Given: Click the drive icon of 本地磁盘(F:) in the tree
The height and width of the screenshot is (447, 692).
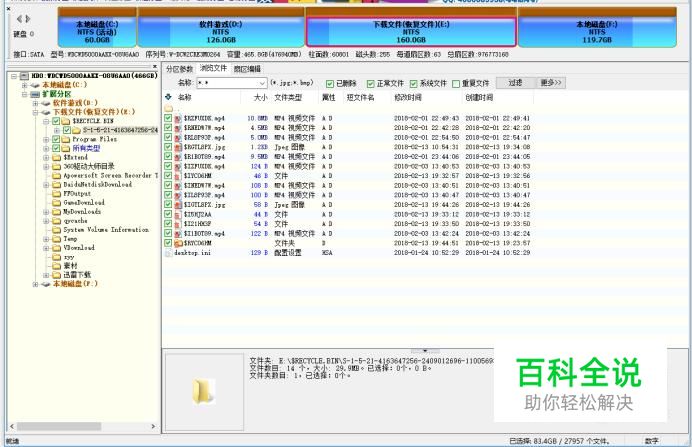Looking at the screenshot, I should [46, 284].
